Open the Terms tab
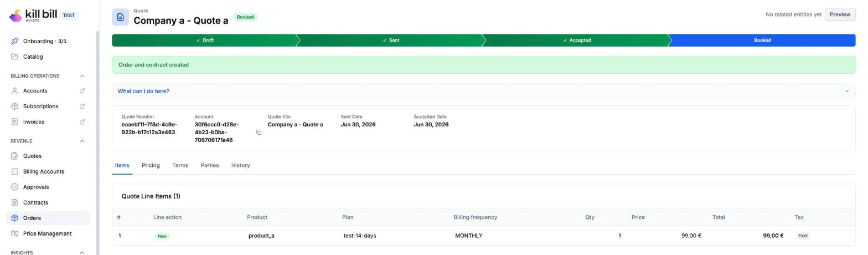 (180, 166)
